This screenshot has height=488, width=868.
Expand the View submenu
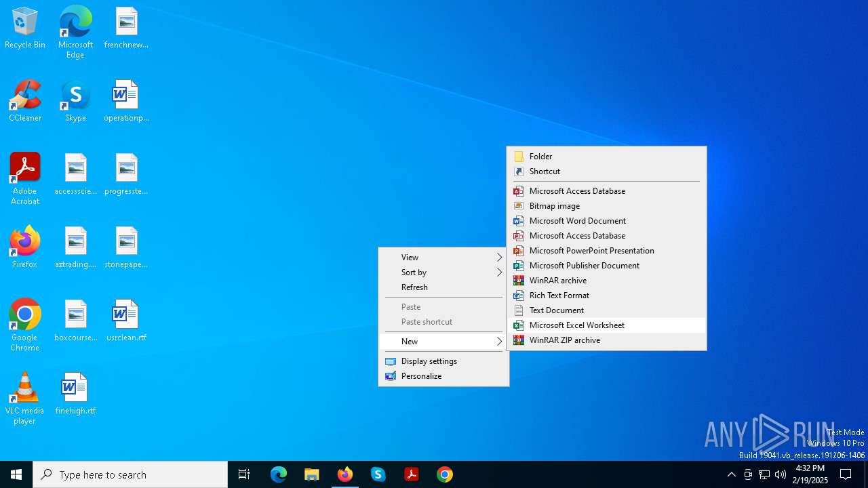(x=443, y=258)
